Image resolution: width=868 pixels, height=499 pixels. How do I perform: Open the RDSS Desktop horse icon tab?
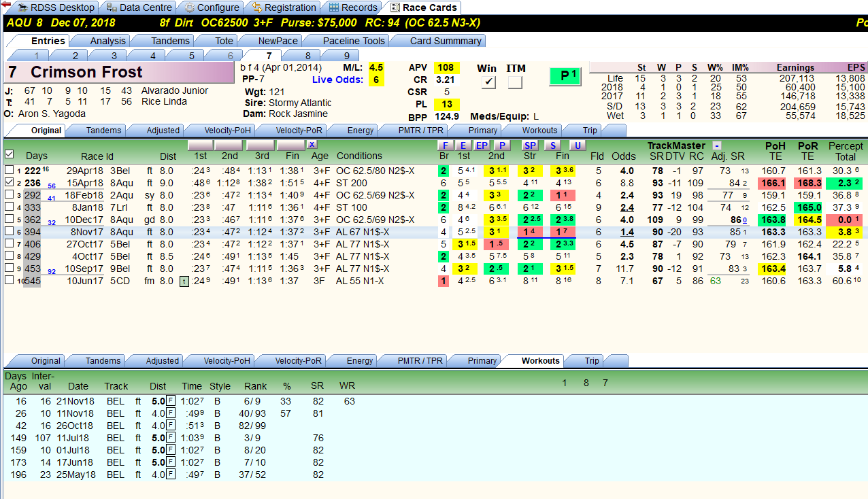pos(23,7)
